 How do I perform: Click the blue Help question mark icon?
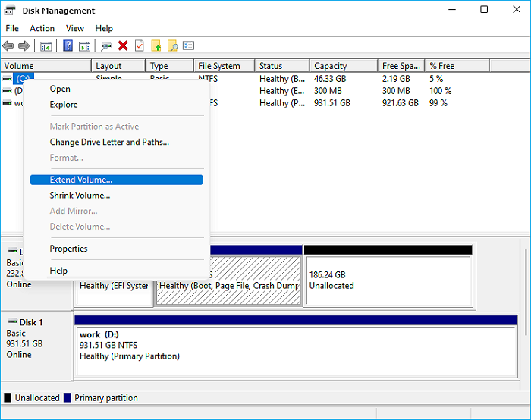[68, 46]
